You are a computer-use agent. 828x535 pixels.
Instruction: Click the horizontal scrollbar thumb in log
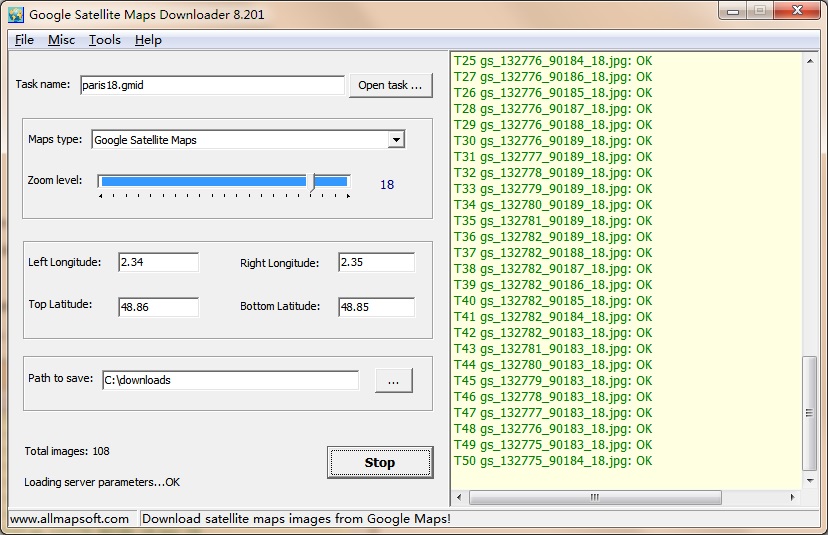click(595, 497)
